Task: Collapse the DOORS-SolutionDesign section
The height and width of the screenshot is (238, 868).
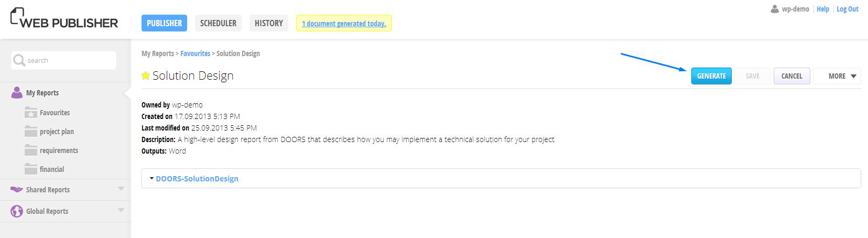Action: point(151,178)
